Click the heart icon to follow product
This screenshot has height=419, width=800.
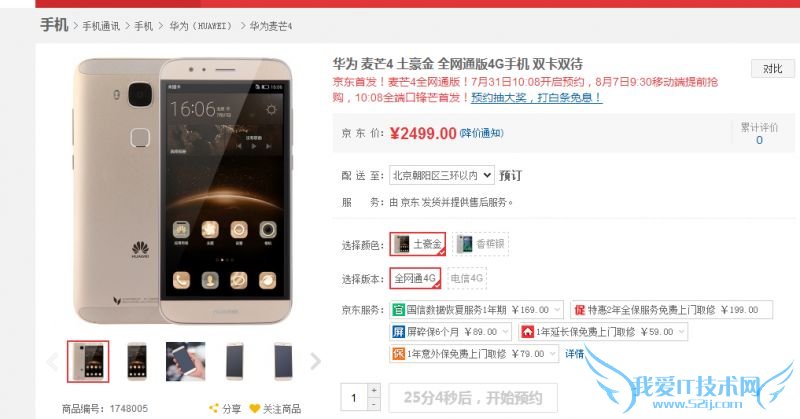[x=255, y=408]
